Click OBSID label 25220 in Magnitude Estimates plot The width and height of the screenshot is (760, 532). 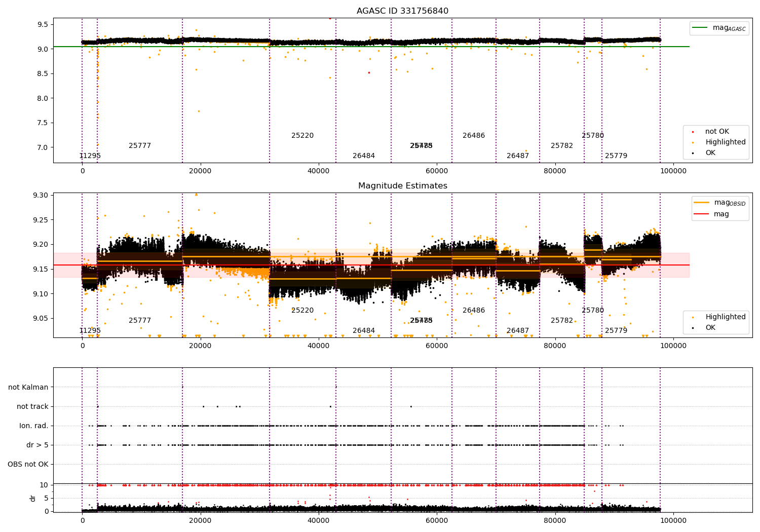[x=302, y=311]
